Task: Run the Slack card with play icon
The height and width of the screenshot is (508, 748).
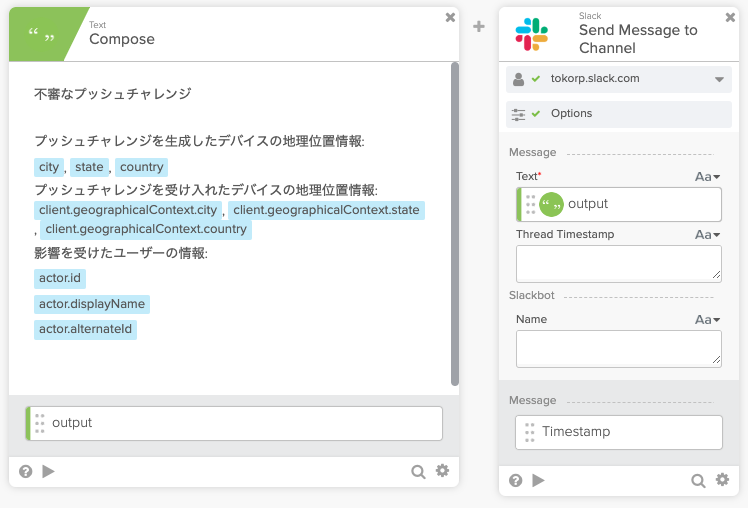Action: click(x=538, y=480)
